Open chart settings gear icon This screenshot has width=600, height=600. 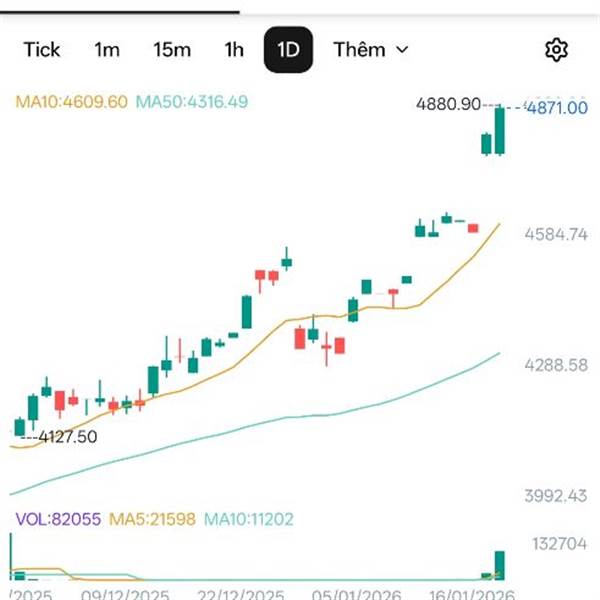557,50
